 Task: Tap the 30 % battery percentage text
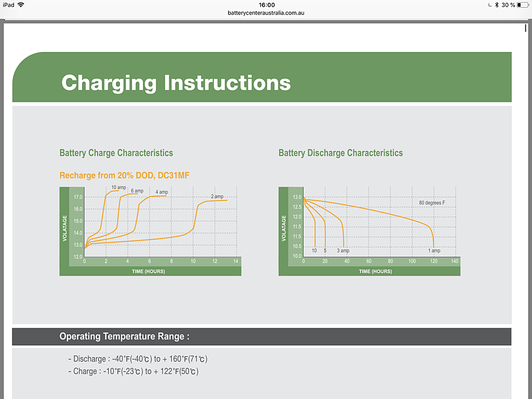tap(508, 5)
